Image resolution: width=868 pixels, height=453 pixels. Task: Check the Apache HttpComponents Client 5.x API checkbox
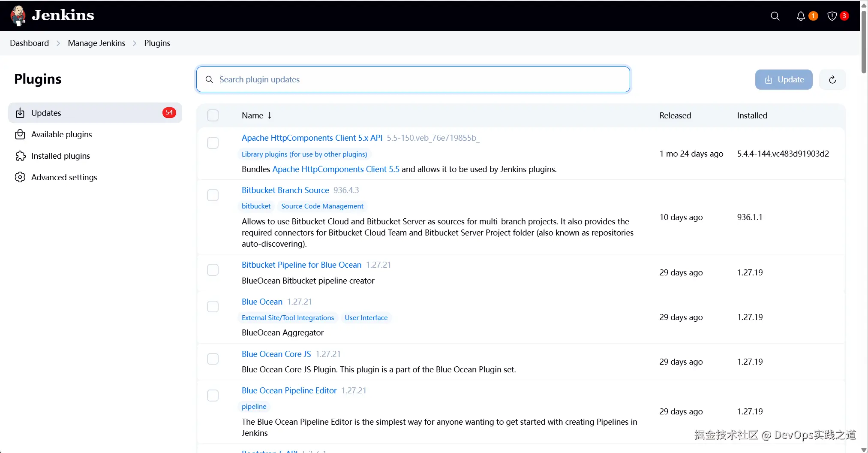213,143
